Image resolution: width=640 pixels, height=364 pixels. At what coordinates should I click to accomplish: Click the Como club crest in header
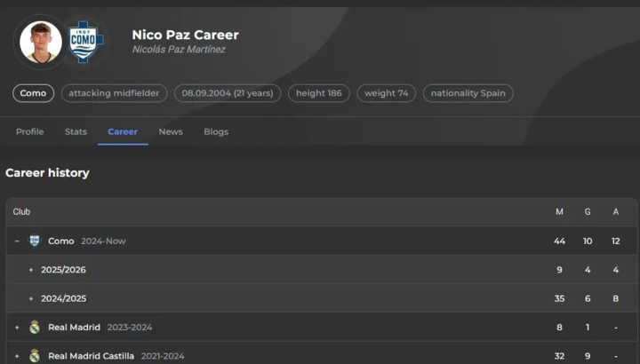click(86, 42)
